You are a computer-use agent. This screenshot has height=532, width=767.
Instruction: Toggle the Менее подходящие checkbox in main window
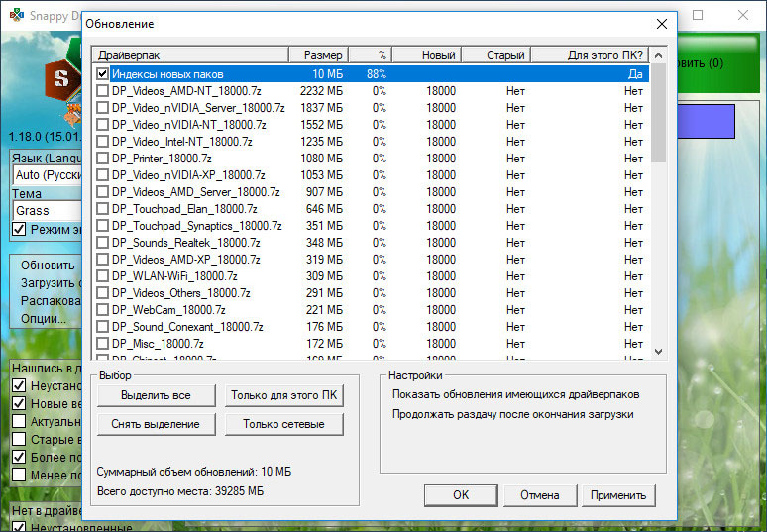[19, 475]
